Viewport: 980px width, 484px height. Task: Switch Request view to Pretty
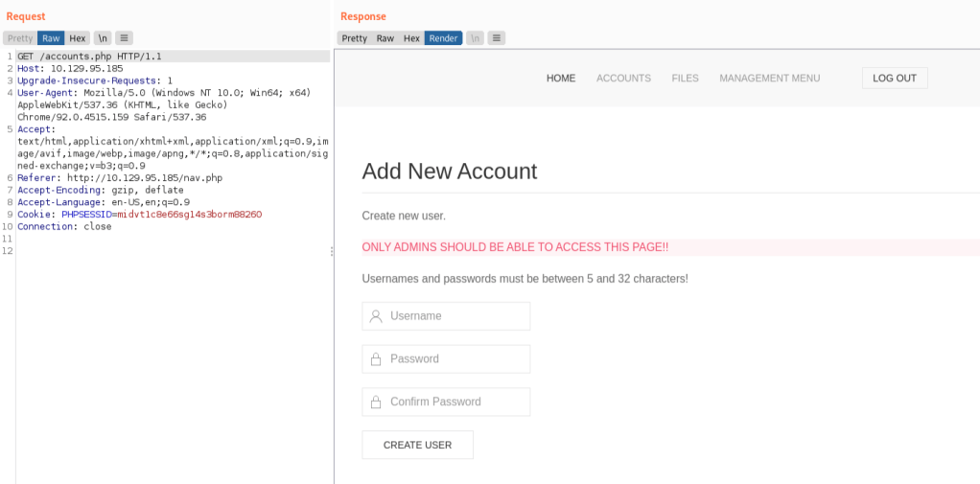19,38
